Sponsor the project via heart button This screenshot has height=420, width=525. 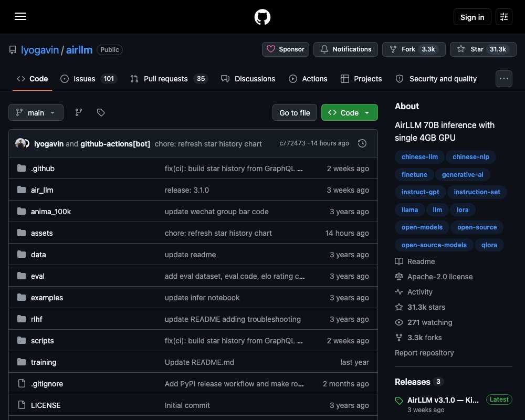(x=285, y=49)
